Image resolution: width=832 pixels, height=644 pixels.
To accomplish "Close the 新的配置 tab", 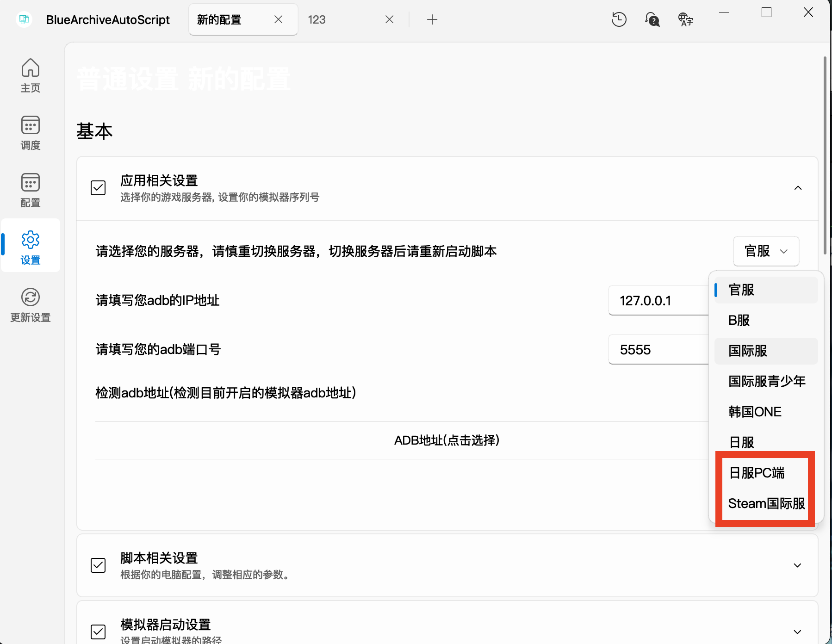I will tap(278, 19).
